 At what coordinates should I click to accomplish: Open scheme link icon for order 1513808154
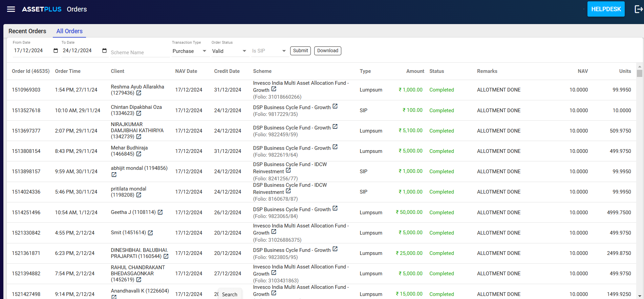point(335,147)
